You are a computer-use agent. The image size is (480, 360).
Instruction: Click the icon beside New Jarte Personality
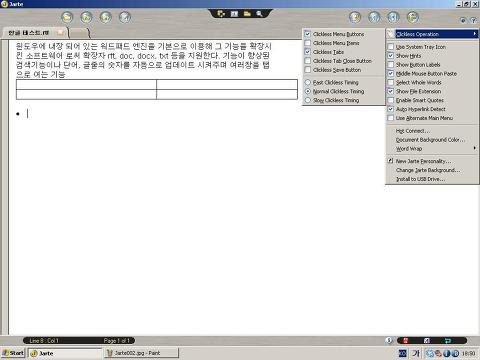tap(390, 161)
